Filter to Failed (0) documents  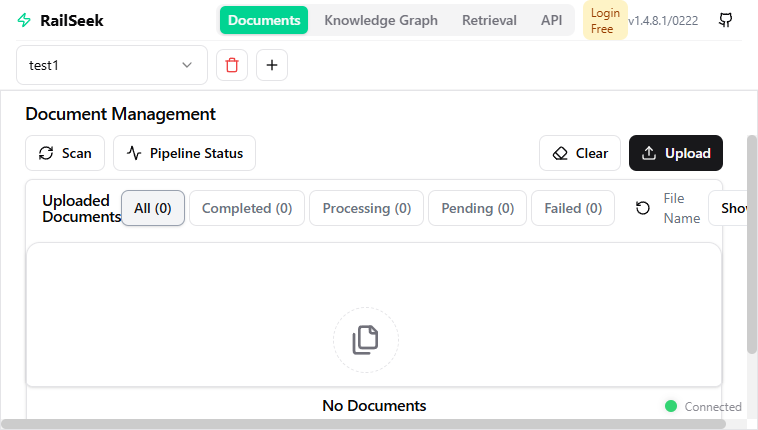[573, 208]
